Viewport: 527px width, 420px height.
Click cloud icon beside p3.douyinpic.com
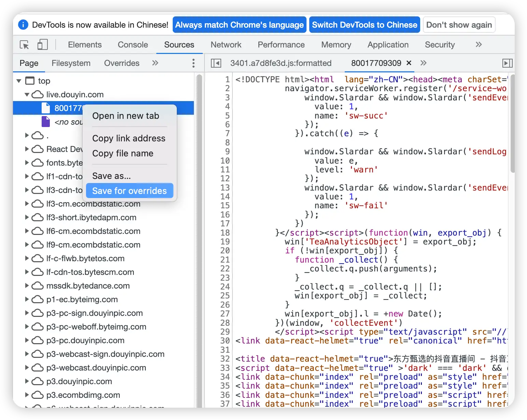[x=38, y=381]
